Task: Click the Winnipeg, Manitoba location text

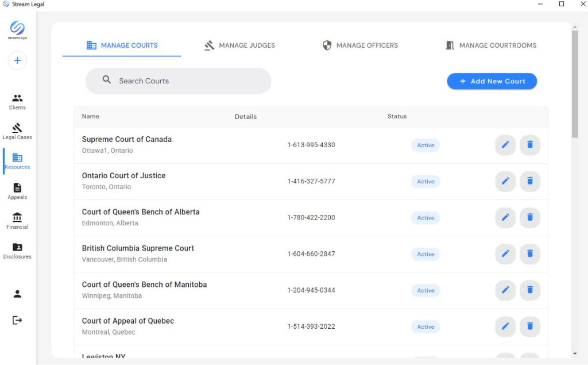Action: pos(112,296)
